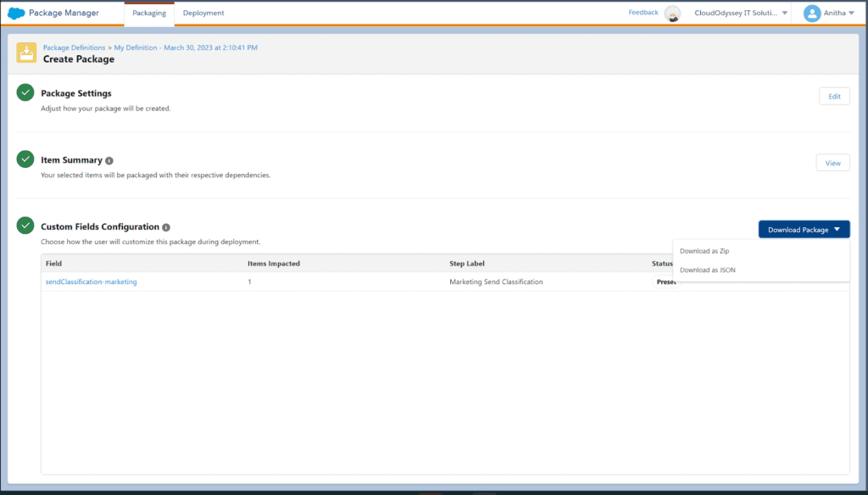Open the info icon next to Custom Fields Configuration
The image size is (868, 495).
coord(166,227)
